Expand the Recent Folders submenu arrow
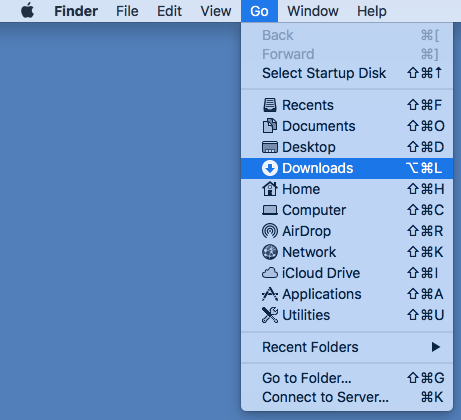This screenshot has width=461, height=420. [x=435, y=347]
